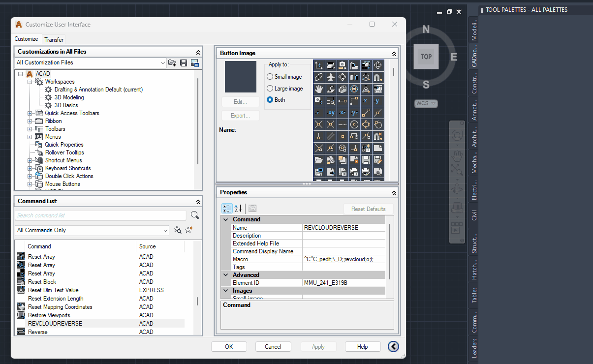593x364 pixels.
Task: Click the Apply button
Action: pyautogui.click(x=318, y=346)
